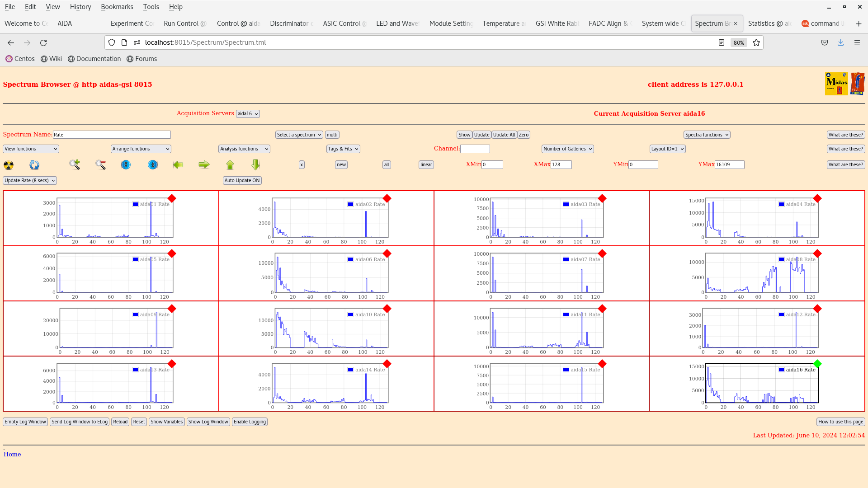
Task: Click the green left arrow icon
Action: tap(178, 165)
